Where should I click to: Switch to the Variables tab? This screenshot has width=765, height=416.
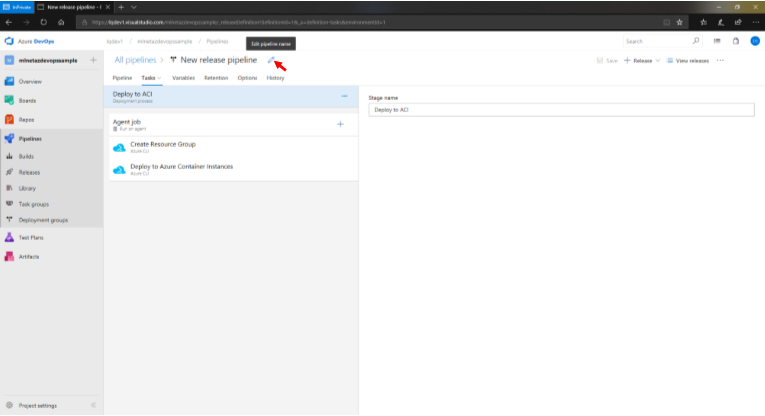183,77
